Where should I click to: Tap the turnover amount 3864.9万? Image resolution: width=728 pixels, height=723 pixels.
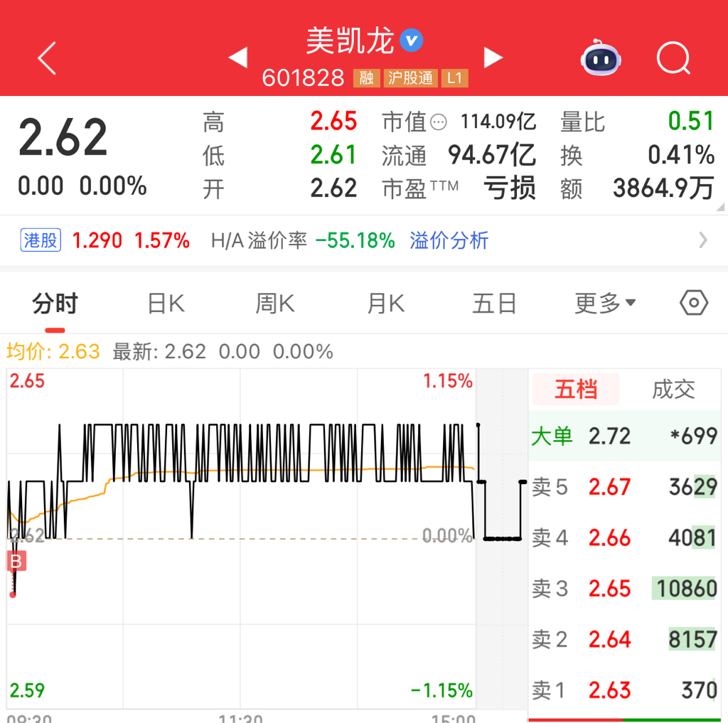tap(663, 188)
